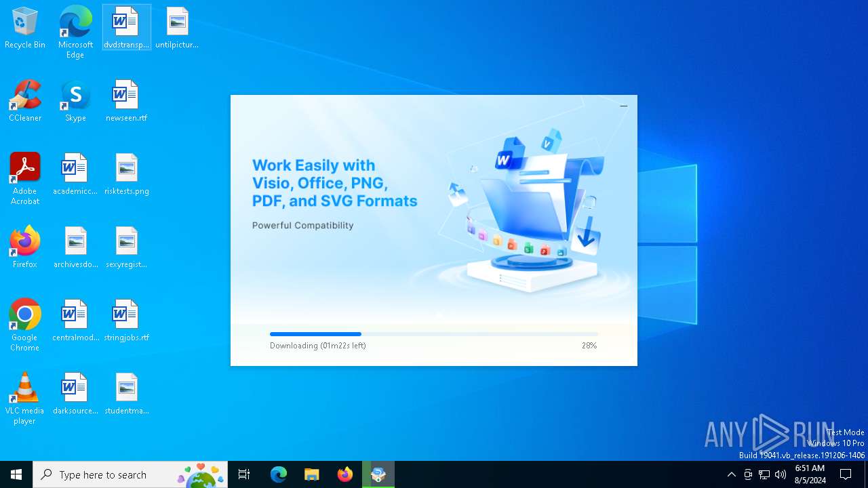Open the Windows Start menu
The width and height of the screenshot is (868, 488).
pyautogui.click(x=16, y=474)
